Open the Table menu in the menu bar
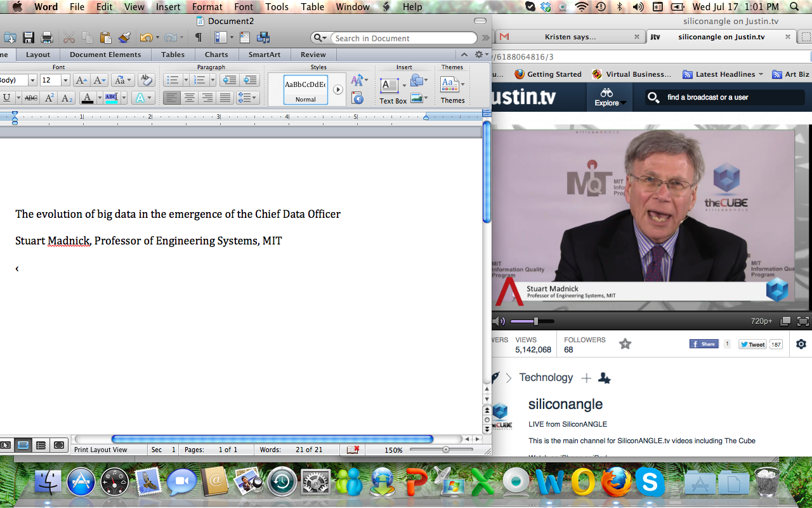812x508 pixels. [312, 7]
